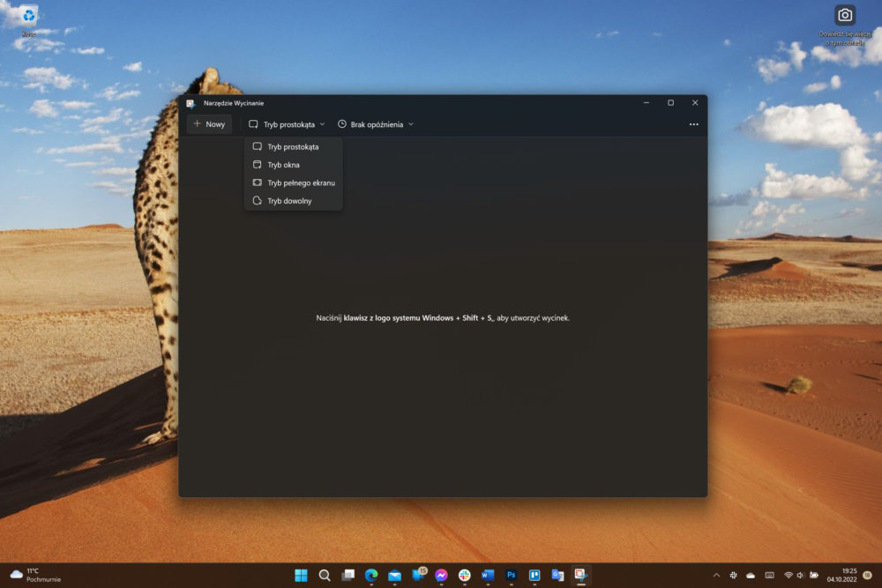Switch to Microsoft Word on the taskbar
882x588 pixels.
coord(488,575)
